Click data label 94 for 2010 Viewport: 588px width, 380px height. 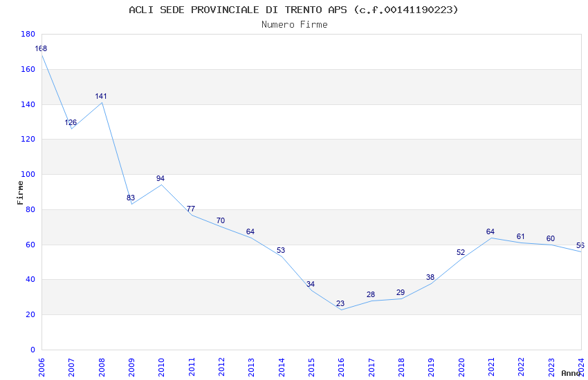coord(160,178)
